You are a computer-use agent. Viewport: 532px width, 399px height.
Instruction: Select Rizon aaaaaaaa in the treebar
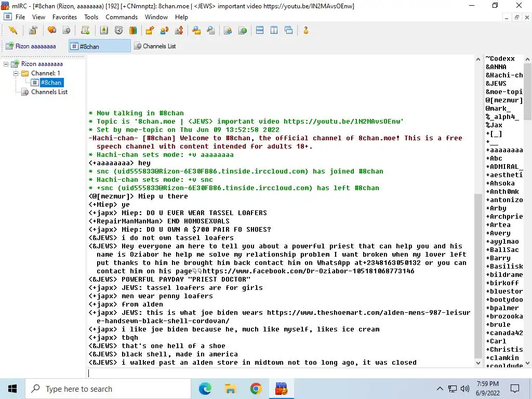pos(42,64)
